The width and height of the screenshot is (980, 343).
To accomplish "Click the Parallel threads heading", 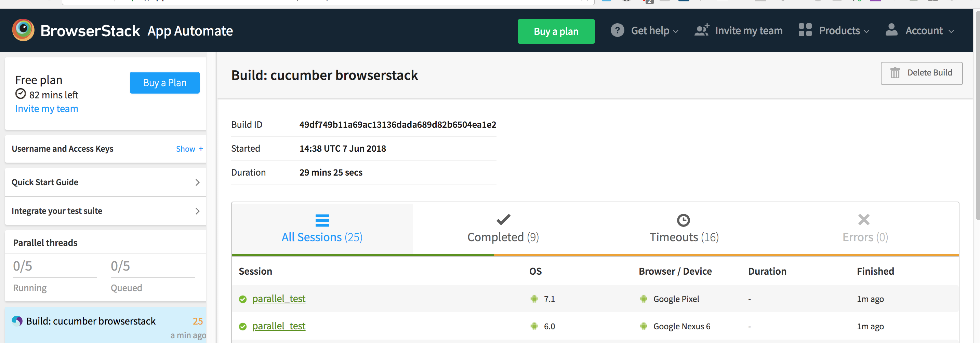I will [45, 243].
